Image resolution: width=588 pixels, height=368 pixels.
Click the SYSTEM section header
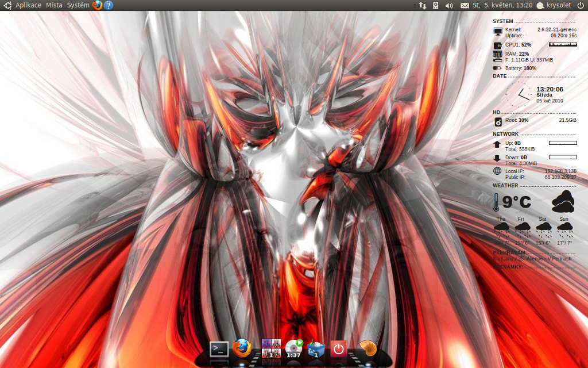click(x=503, y=21)
